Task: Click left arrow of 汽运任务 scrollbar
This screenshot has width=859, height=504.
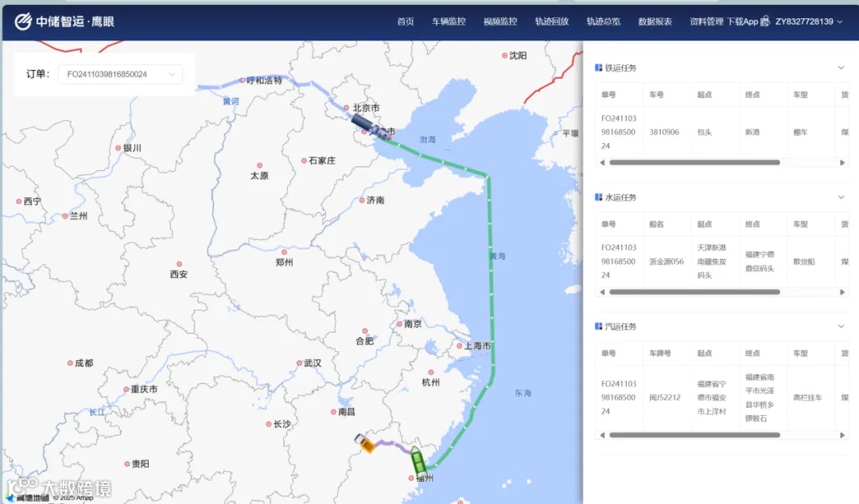Action: 603,435
